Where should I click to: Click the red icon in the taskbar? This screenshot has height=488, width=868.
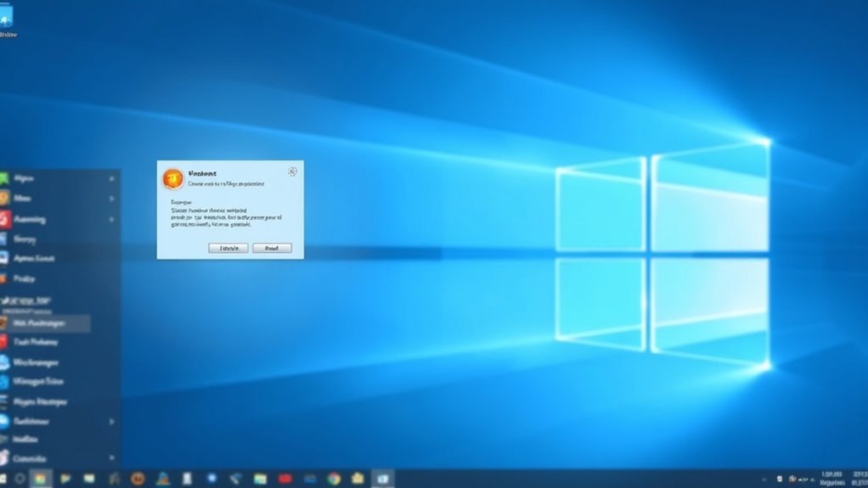pyautogui.click(x=285, y=479)
